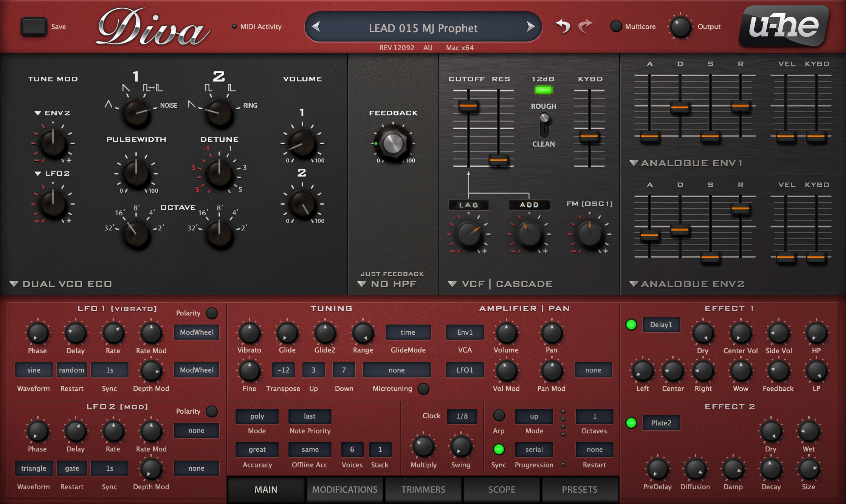Switch to the SCOPE tab
The width and height of the screenshot is (846, 504).
[x=502, y=489]
